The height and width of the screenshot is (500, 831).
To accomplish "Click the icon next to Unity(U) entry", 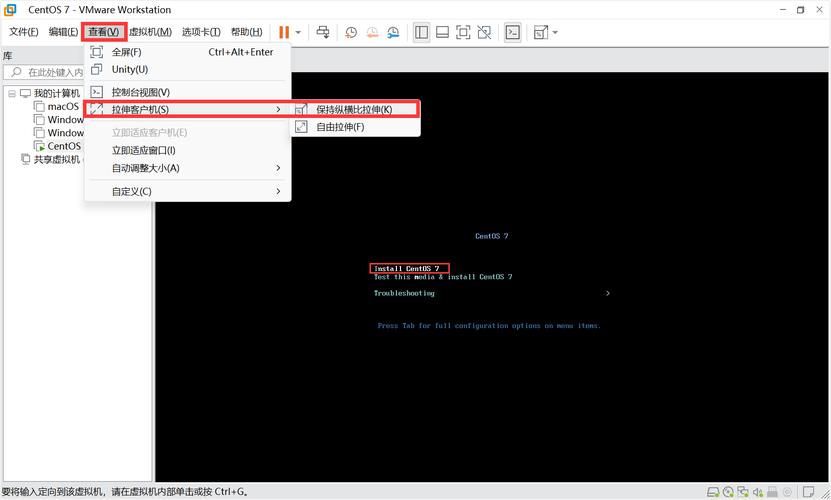I will [96, 69].
